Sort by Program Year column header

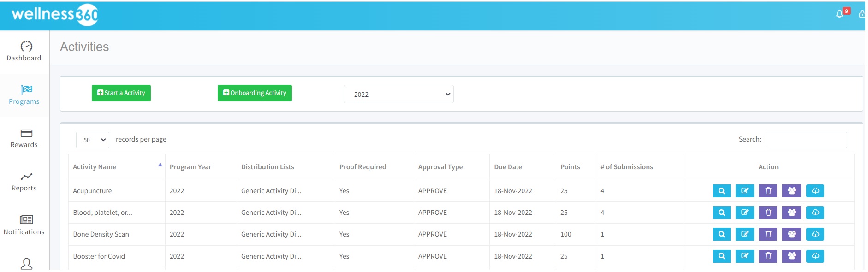tap(201, 167)
